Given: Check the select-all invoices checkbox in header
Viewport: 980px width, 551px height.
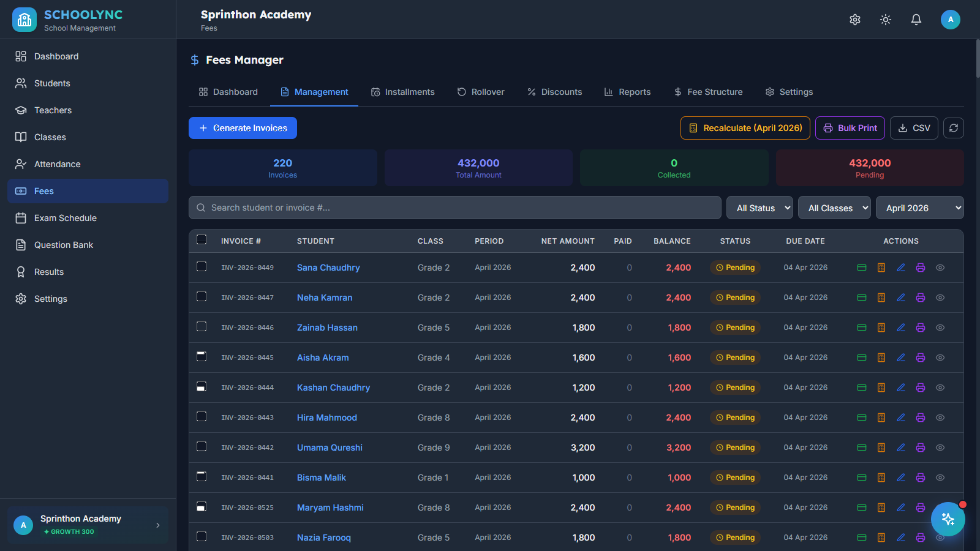Looking at the screenshot, I should pos(202,239).
